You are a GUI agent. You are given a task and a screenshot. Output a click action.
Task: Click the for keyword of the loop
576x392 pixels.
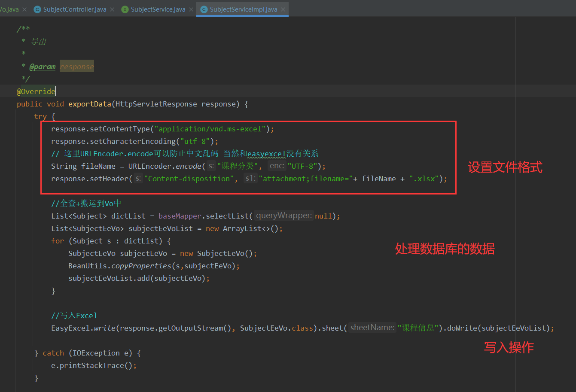coord(58,241)
